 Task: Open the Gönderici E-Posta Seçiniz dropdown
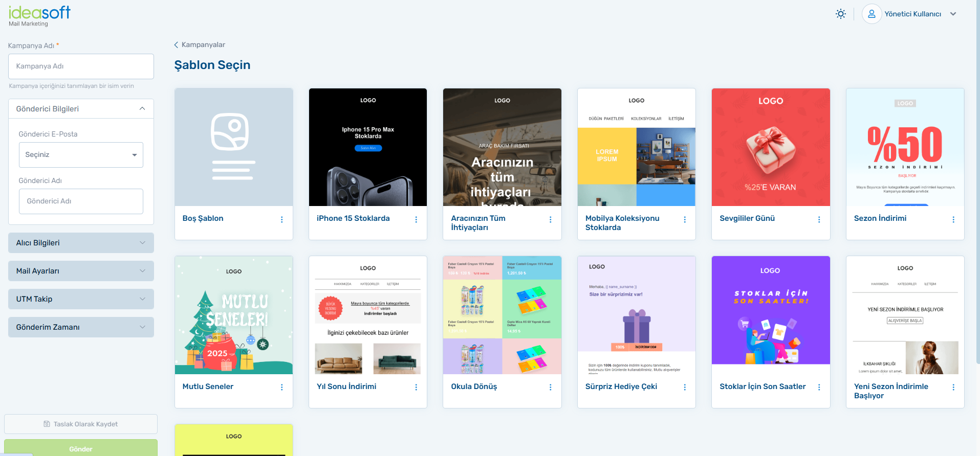(x=81, y=155)
